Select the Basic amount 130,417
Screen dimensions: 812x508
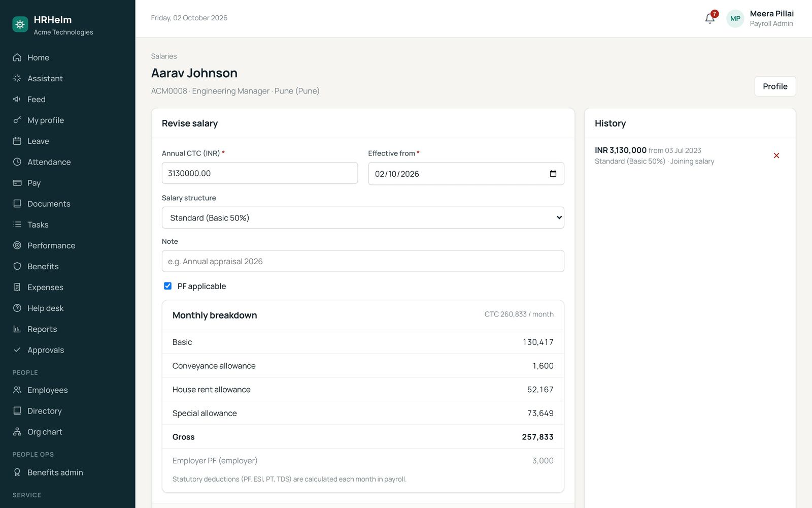(x=538, y=342)
